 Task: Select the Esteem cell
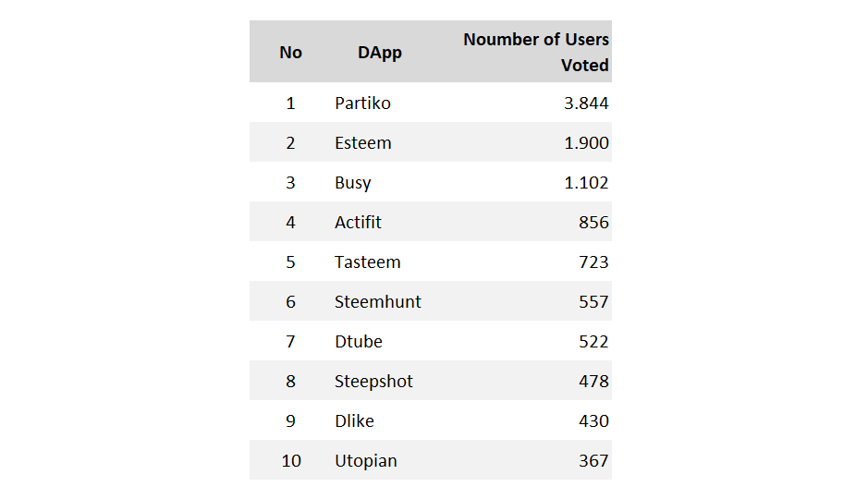[x=362, y=142]
